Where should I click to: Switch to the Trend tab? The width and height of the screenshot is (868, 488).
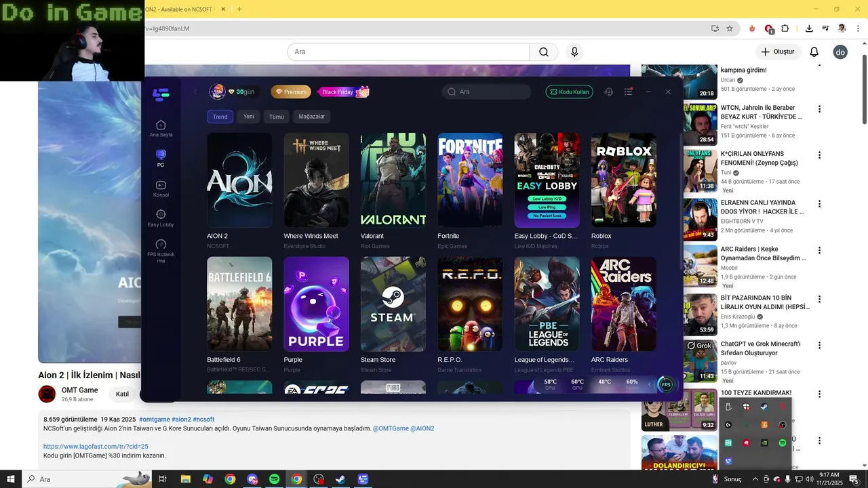pos(220,117)
